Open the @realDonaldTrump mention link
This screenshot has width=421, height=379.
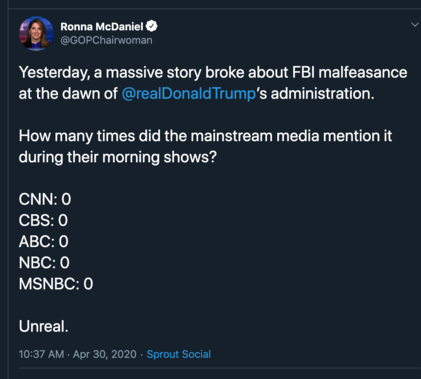[x=189, y=94]
